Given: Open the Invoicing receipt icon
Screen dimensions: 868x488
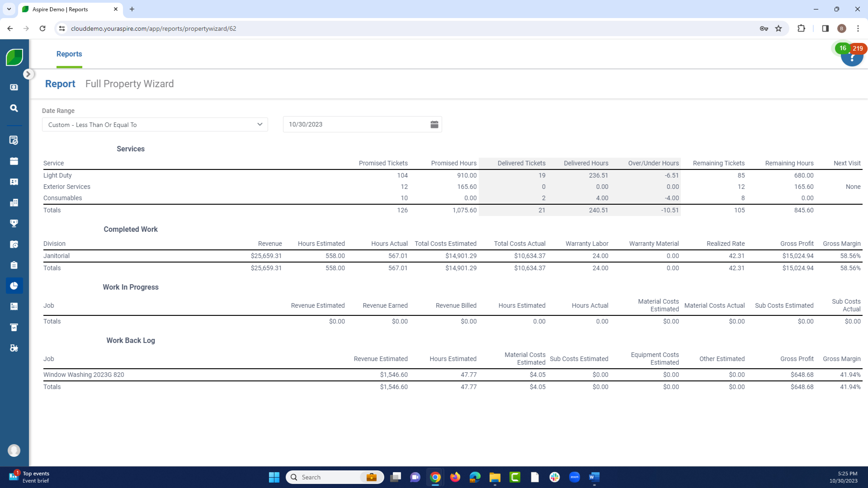Looking at the screenshot, I should click(x=14, y=306).
